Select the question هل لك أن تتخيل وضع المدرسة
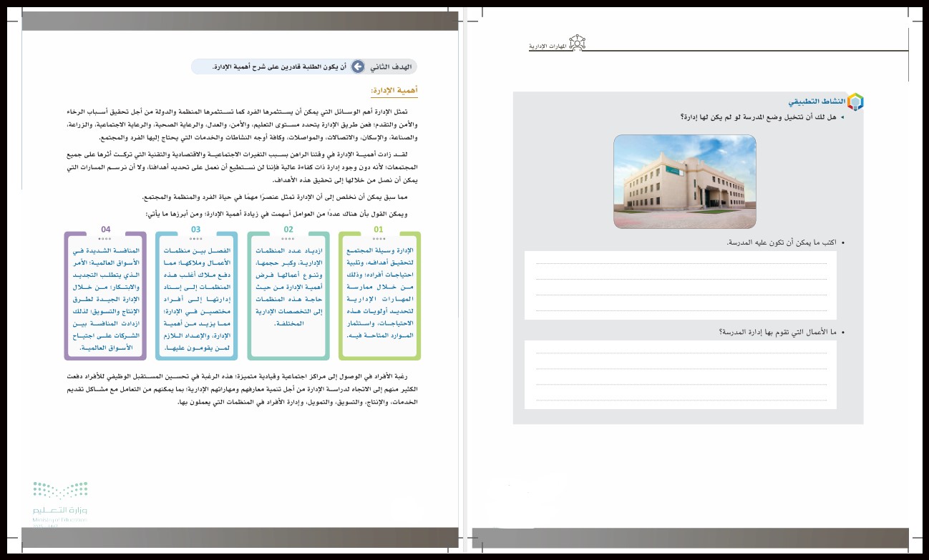 pyautogui.click(x=760, y=116)
